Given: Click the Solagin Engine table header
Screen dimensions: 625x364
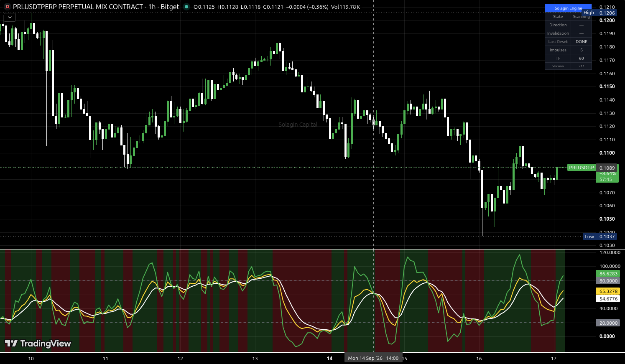Looking at the screenshot, I should [x=568, y=8].
